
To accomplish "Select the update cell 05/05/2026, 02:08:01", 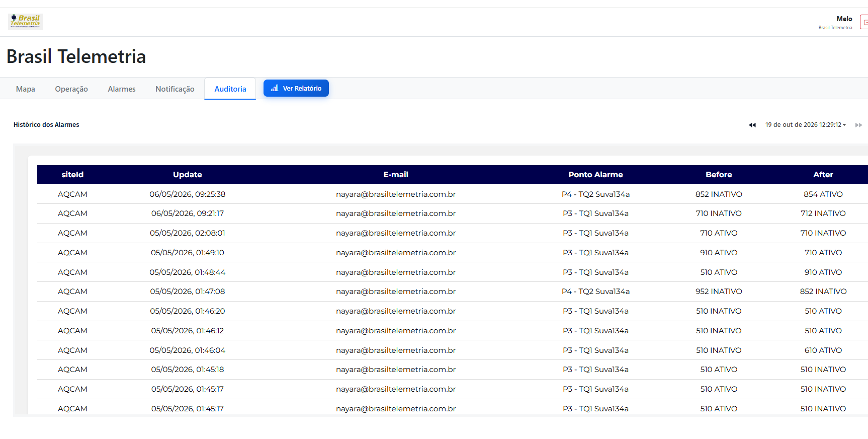I will 188,233.
